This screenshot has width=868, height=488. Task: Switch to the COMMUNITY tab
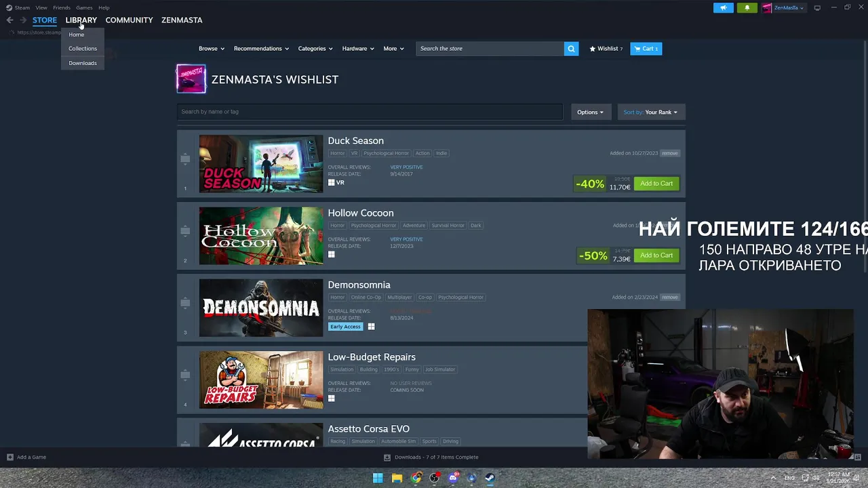tap(129, 20)
